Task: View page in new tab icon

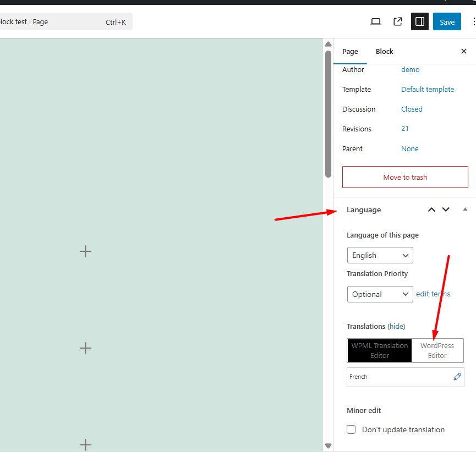Action: (x=398, y=21)
